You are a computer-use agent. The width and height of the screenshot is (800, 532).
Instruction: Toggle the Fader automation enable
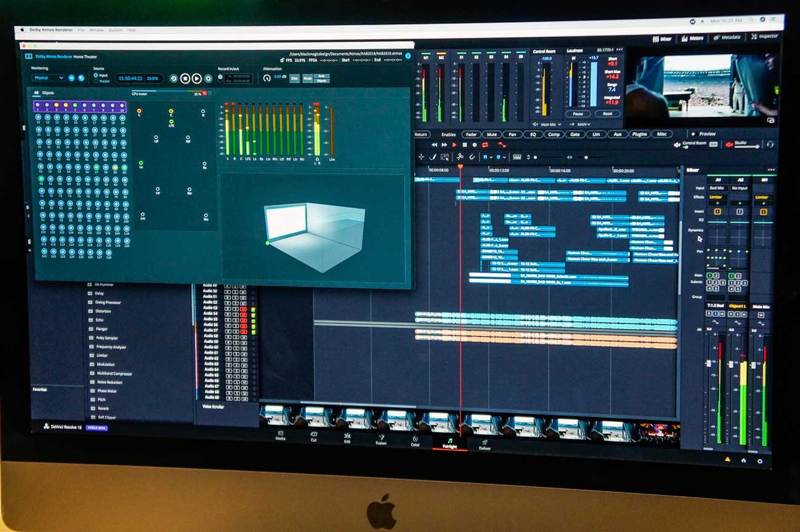471,134
